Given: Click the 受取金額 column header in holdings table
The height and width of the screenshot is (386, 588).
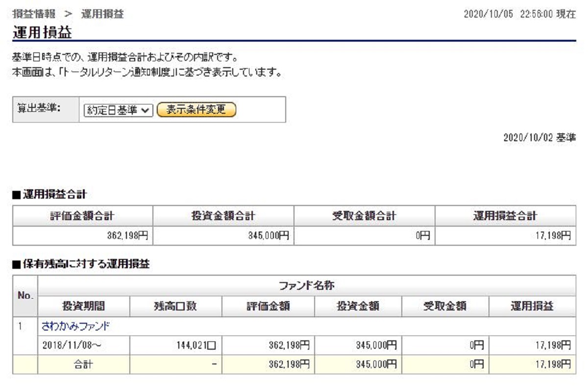Looking at the screenshot, I should 445,307.
